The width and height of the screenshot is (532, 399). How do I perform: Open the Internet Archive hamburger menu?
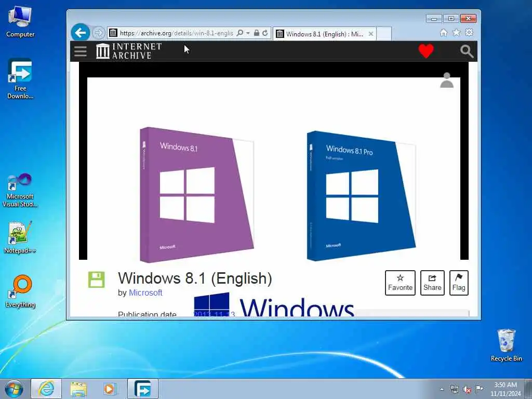[x=81, y=51]
